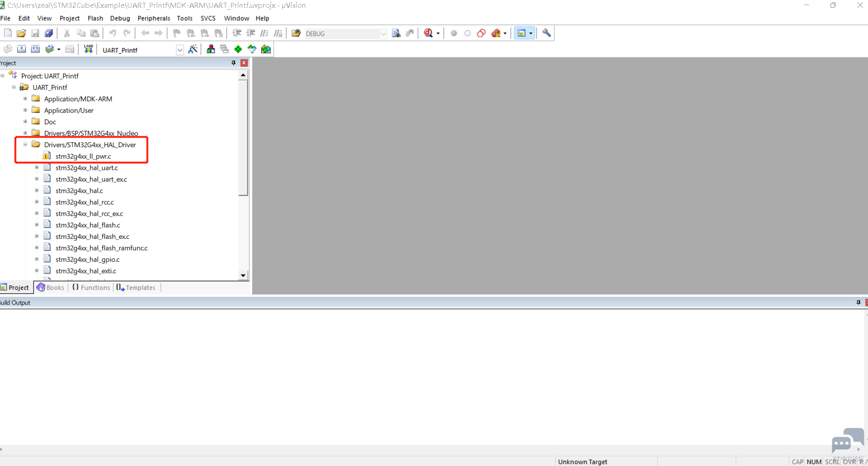Open Options for Target magic wand

[193, 49]
